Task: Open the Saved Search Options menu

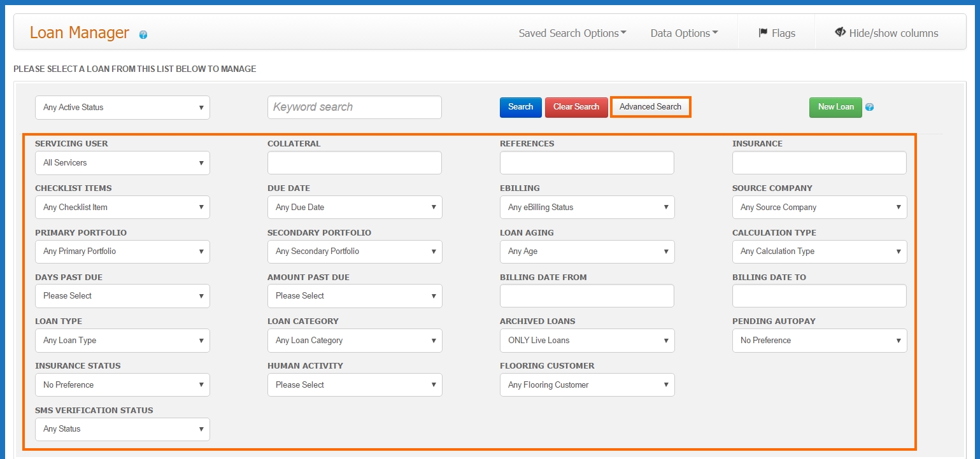Action: 571,33
